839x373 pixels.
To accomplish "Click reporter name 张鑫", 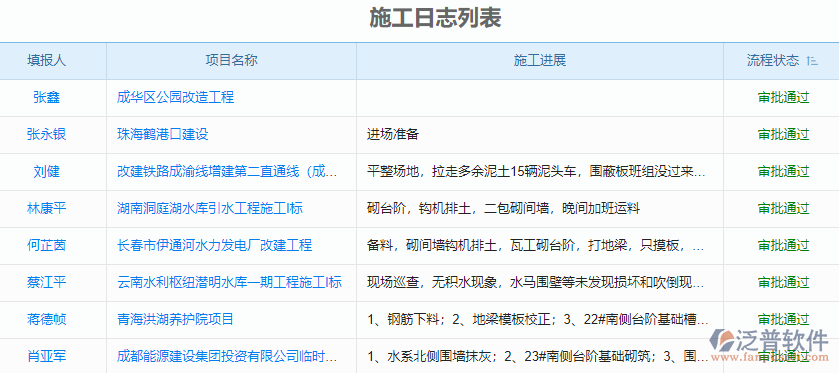I will point(47,97).
